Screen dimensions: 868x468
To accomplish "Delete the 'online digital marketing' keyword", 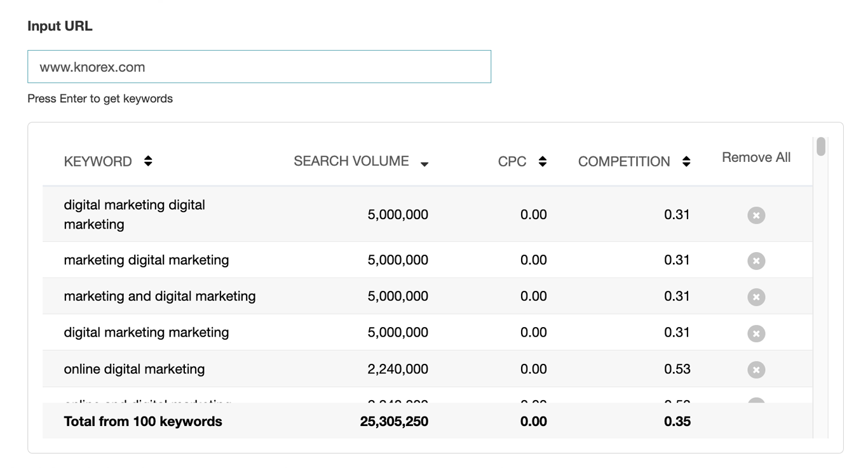I will tap(756, 370).
